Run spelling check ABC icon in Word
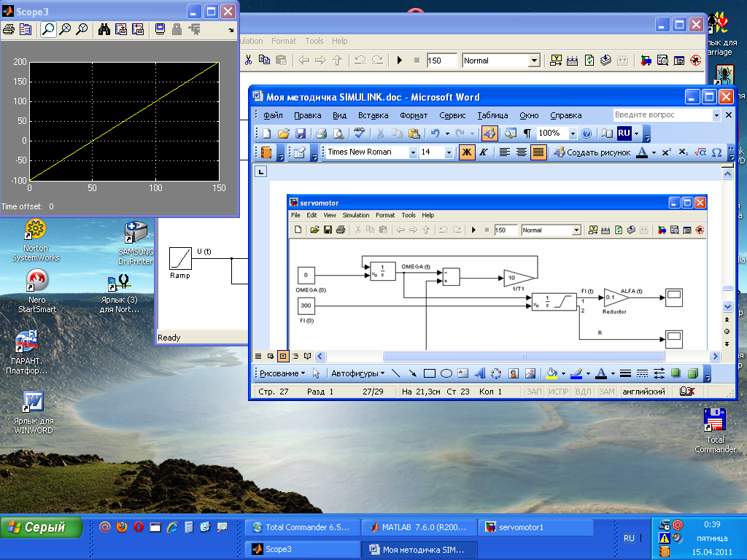 (359, 133)
